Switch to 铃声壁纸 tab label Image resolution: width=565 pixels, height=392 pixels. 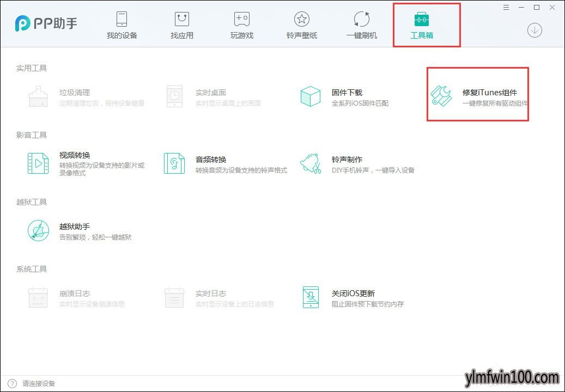tap(302, 35)
